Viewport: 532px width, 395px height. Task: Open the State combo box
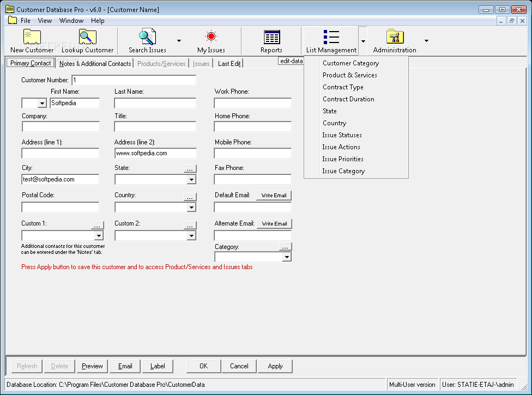click(x=191, y=179)
